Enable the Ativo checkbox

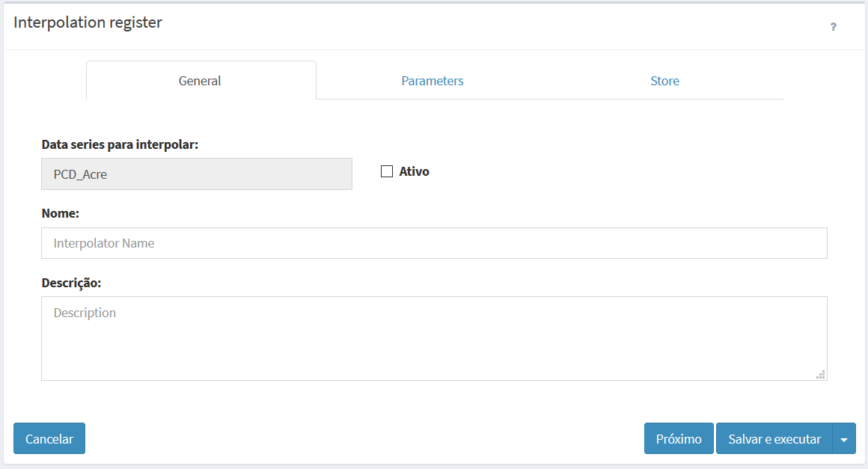coord(387,171)
